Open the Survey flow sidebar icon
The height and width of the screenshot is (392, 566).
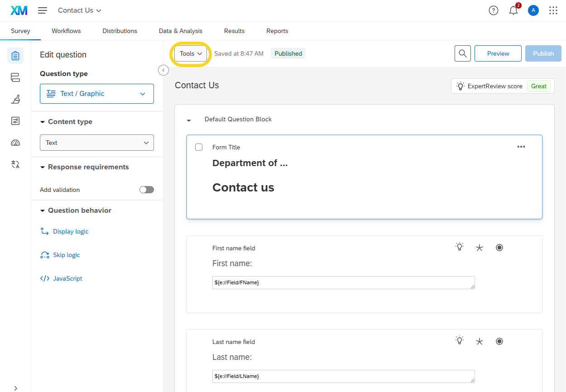click(15, 77)
